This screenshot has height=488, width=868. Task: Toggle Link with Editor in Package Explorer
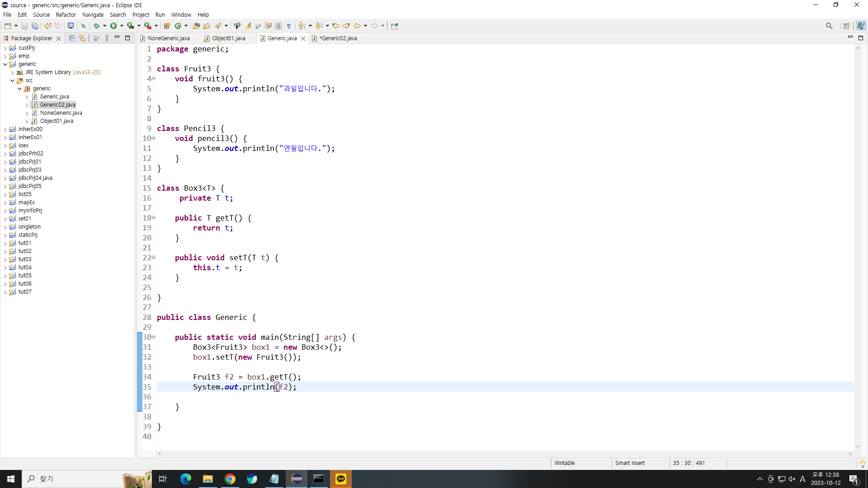pyautogui.click(x=82, y=38)
